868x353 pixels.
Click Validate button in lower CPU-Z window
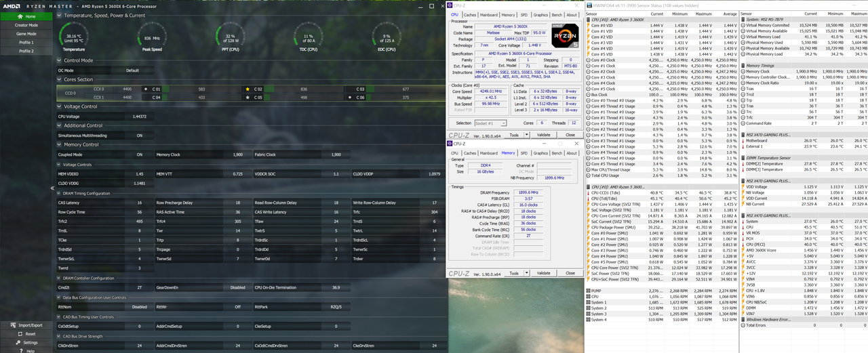pyautogui.click(x=543, y=273)
